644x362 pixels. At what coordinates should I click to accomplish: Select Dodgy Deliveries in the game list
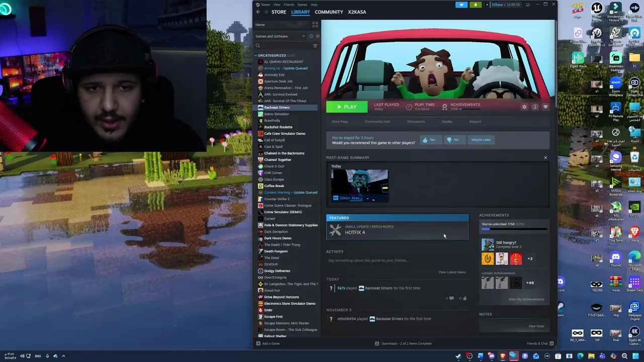(x=277, y=271)
